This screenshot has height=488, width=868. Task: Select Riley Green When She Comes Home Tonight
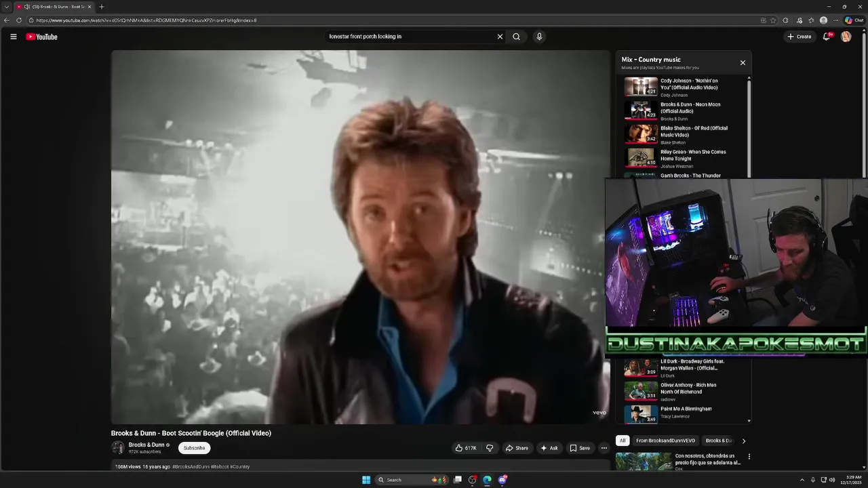[x=685, y=158]
